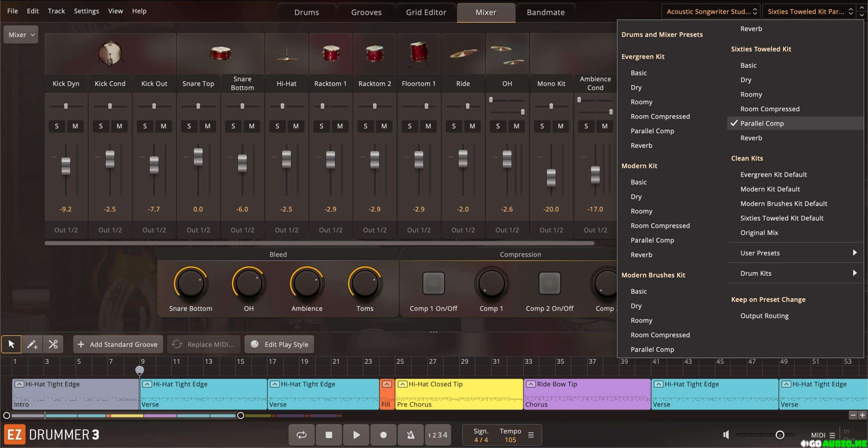Mute the Hi-Hat channel
Image resolution: width=868 pixels, height=448 pixels.
[296, 126]
